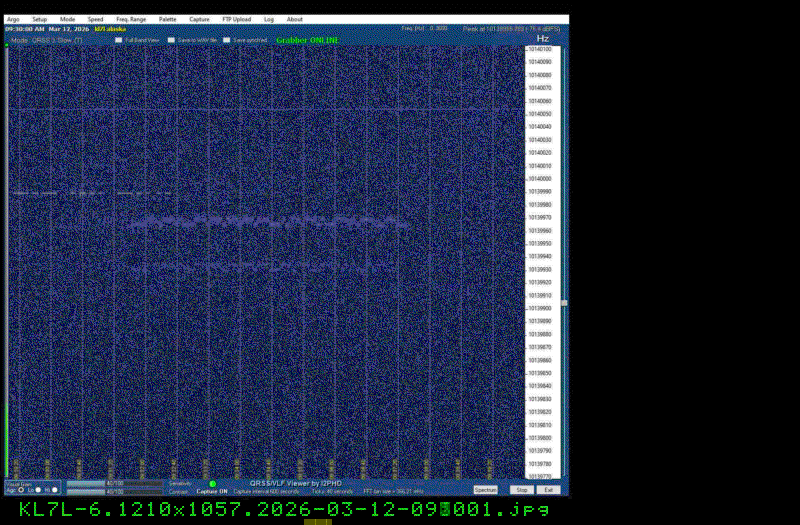Tick the Save to WAV file checkbox

pyautogui.click(x=171, y=40)
